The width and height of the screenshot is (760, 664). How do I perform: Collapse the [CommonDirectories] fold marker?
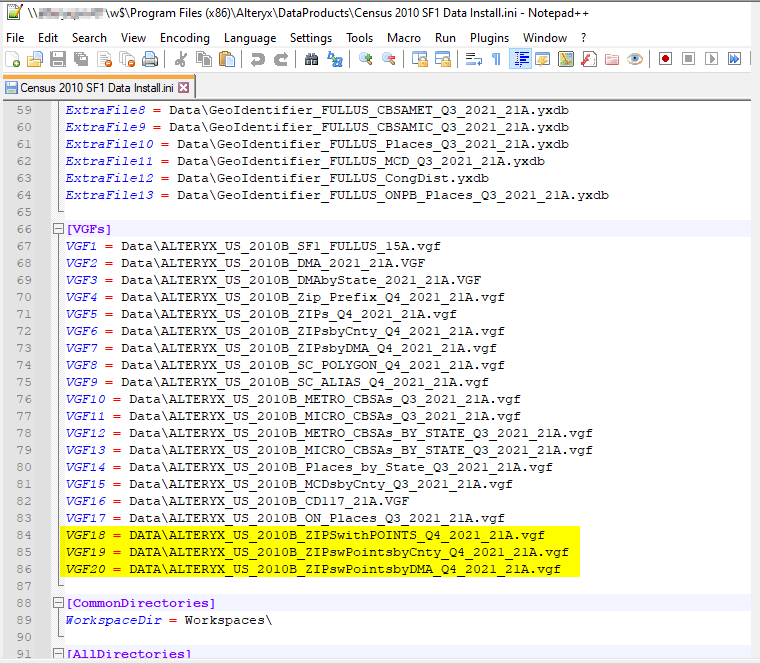(x=58, y=603)
